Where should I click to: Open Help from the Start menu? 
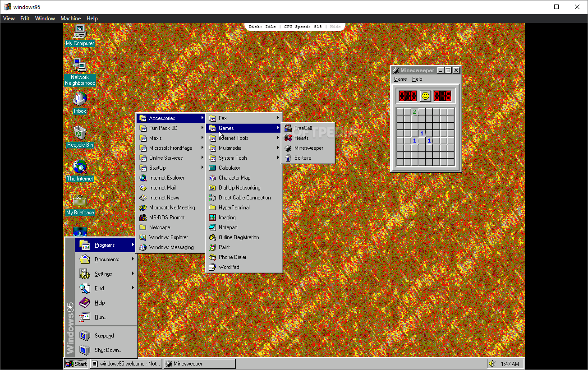[106, 303]
